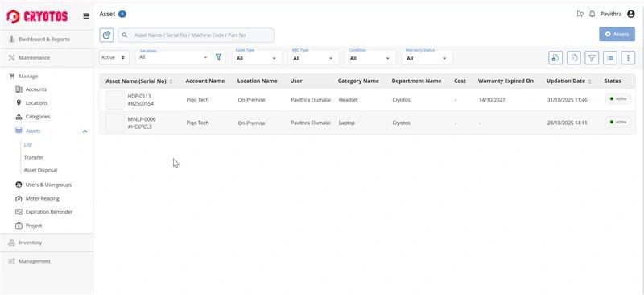Click the first export document icon button

555,58
